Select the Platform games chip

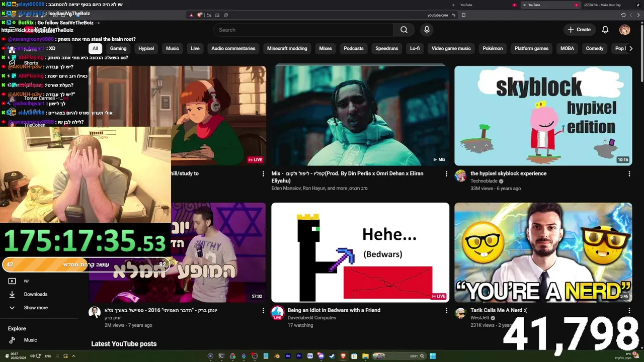pos(531,48)
